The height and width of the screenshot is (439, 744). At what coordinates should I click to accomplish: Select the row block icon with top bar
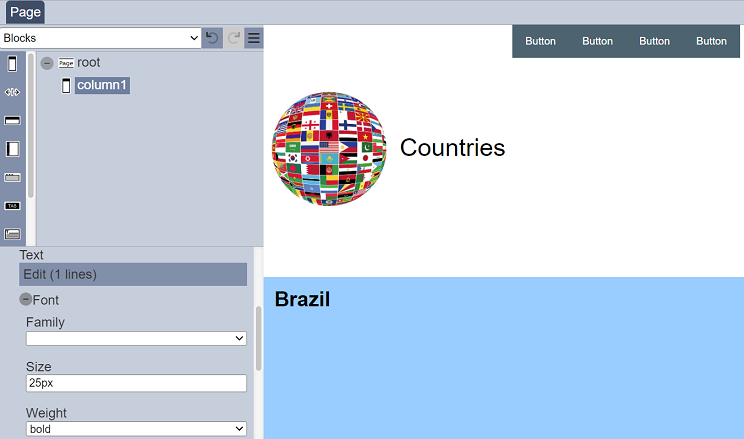[x=12, y=121]
